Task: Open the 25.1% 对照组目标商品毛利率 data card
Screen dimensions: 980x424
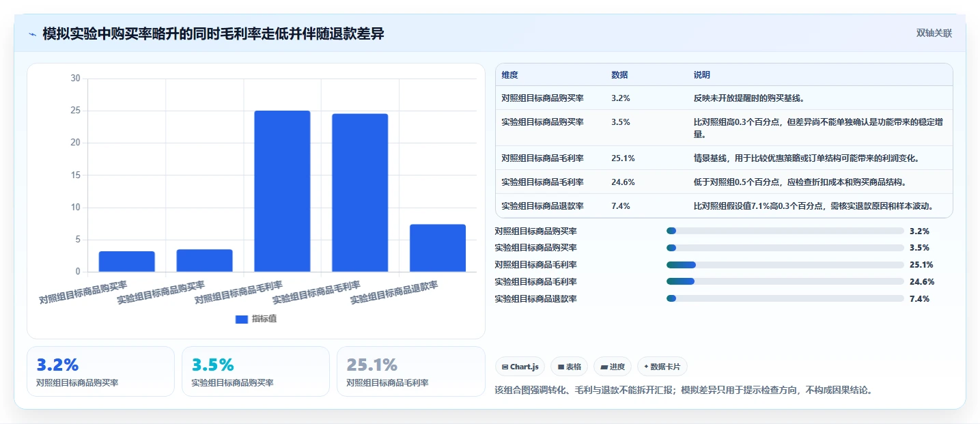Action: pos(411,371)
